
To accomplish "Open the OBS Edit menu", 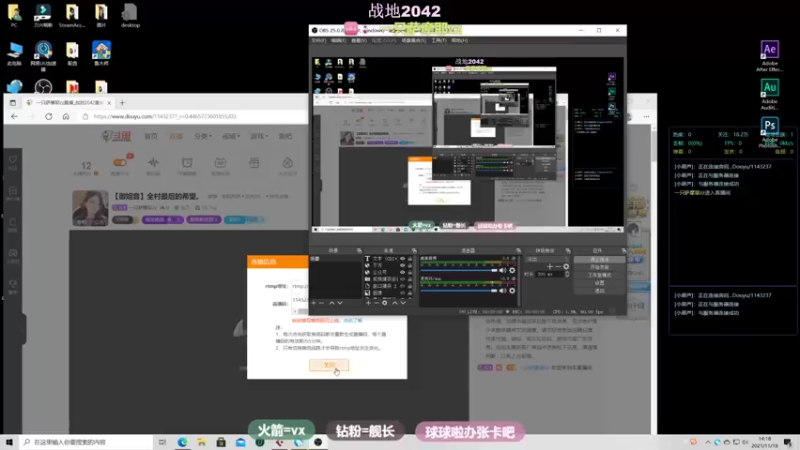I will 338,40.
